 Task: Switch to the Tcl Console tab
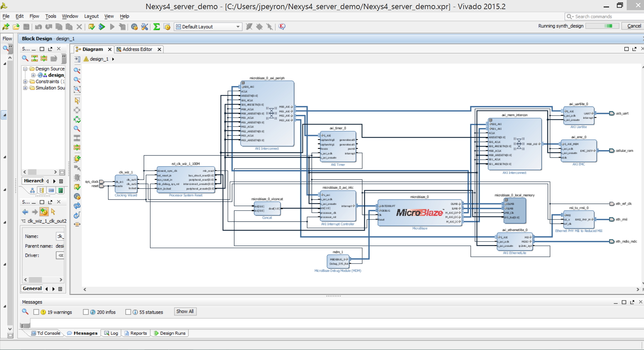46,333
